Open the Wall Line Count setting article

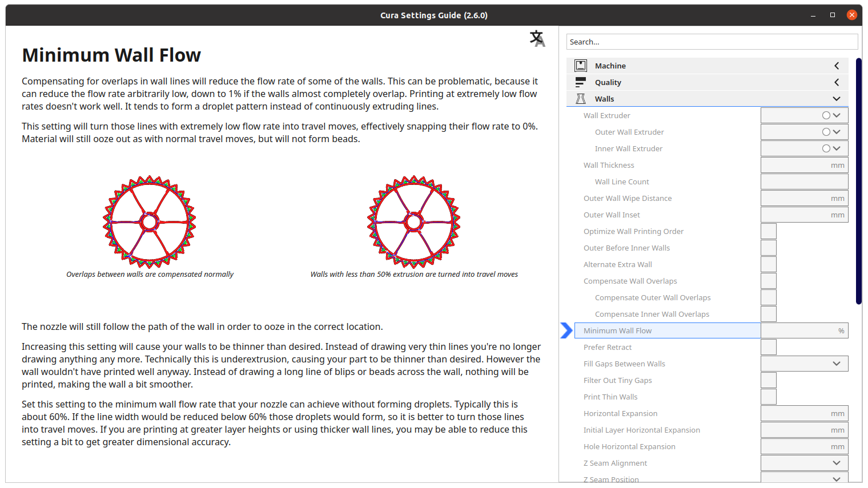[622, 182]
